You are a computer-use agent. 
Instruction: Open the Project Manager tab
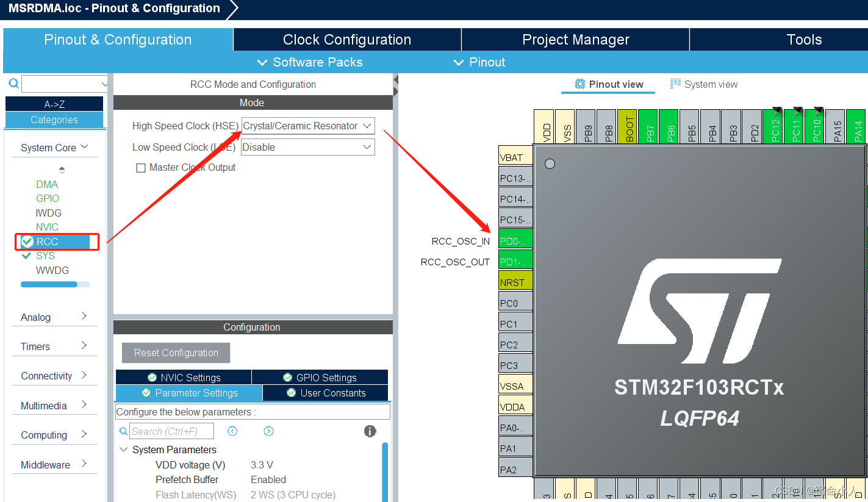point(574,39)
